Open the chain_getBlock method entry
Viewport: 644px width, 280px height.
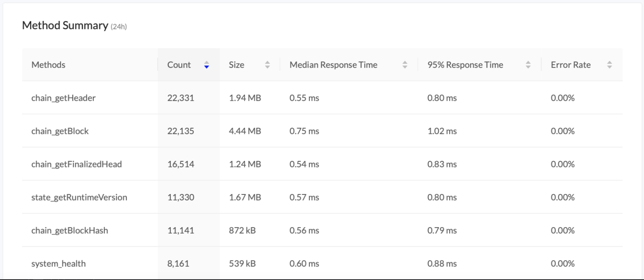(60, 131)
